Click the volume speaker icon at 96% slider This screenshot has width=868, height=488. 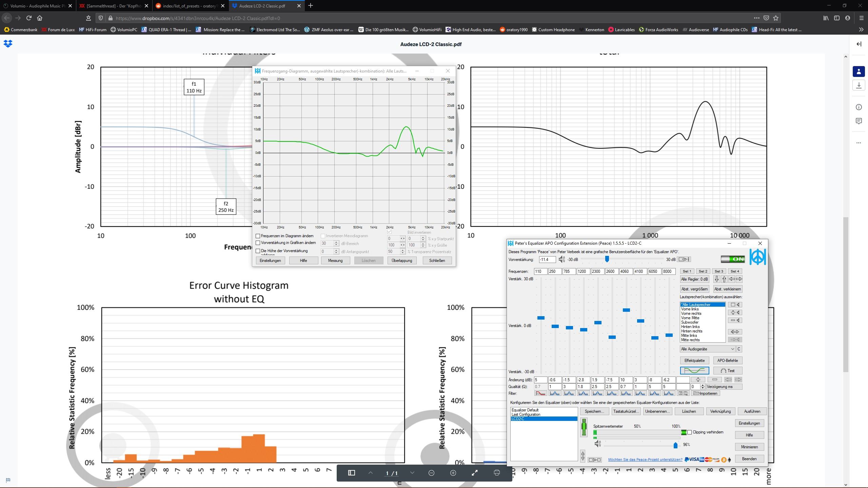597,444
